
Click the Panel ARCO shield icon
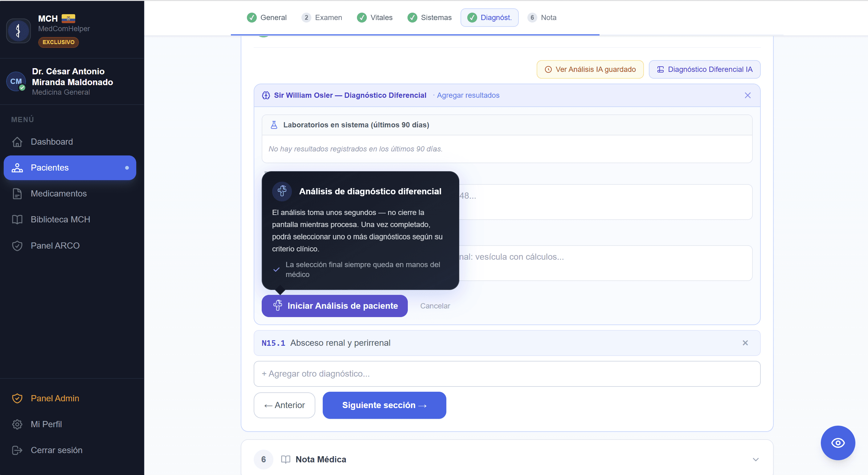coord(17,246)
